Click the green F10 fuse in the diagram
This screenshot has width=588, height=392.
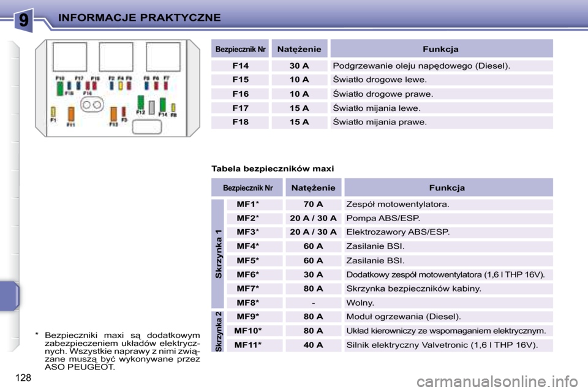click(x=60, y=88)
